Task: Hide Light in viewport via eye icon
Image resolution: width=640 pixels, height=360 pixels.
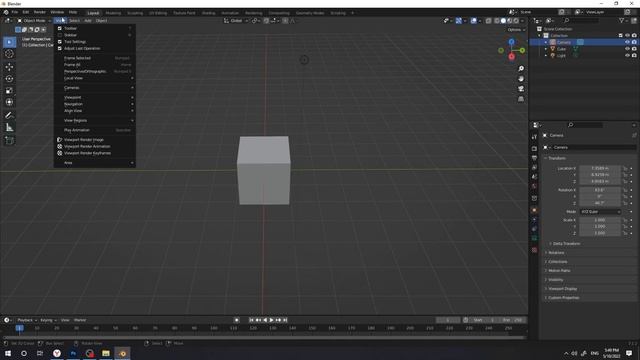Action: tap(627, 55)
